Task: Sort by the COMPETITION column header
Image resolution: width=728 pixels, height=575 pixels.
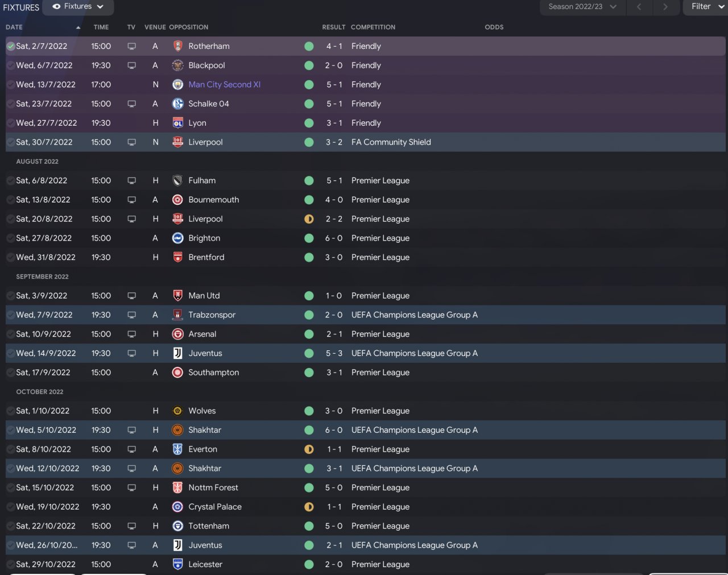Action: tap(373, 27)
